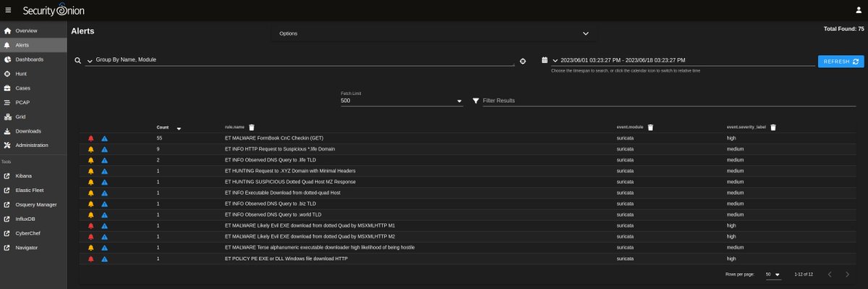Open Grid in the sidebar

[x=33, y=117]
